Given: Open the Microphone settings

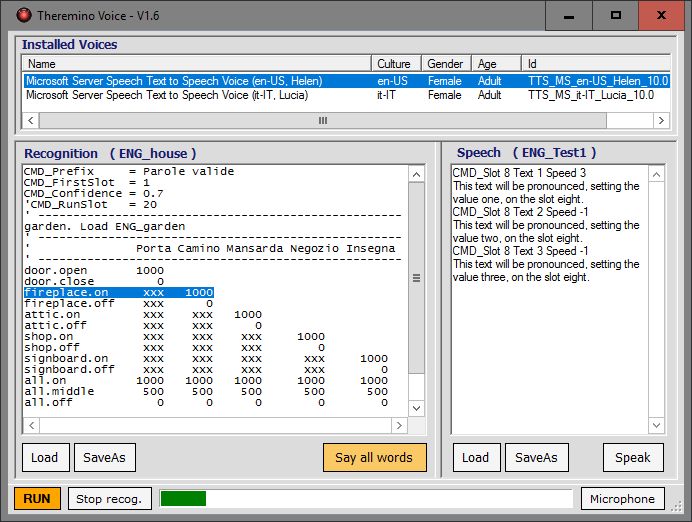Looking at the screenshot, I should point(622,498).
